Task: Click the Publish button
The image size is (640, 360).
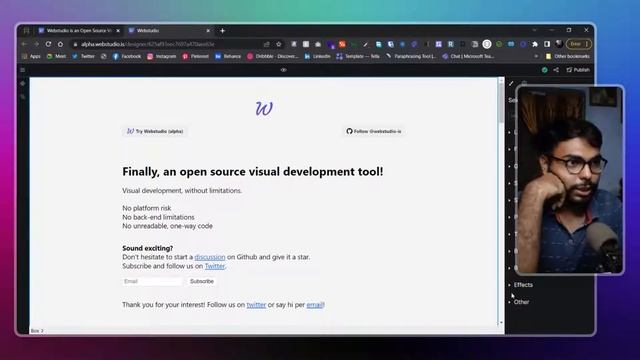Action: point(578,70)
